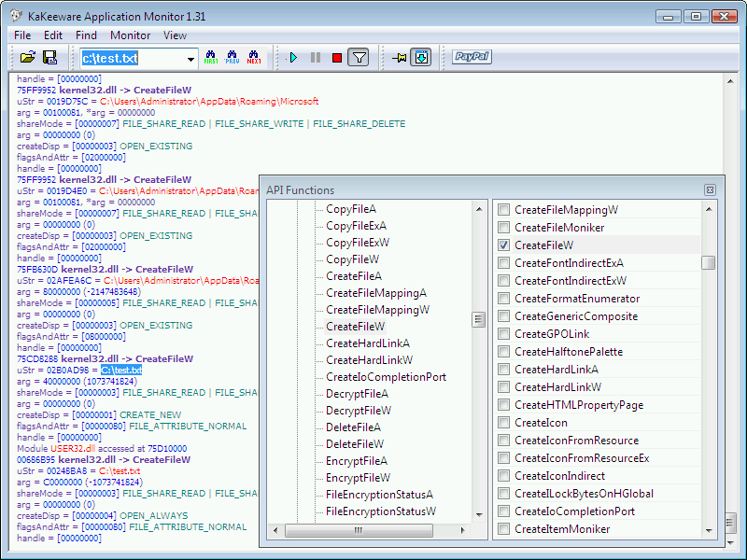Check the CreateFileMappingW checkbox
The height and width of the screenshot is (560, 747).
503,209
